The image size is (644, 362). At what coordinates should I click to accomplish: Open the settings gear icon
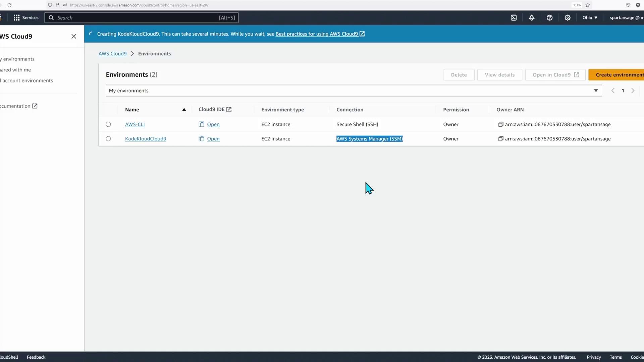pos(568,18)
